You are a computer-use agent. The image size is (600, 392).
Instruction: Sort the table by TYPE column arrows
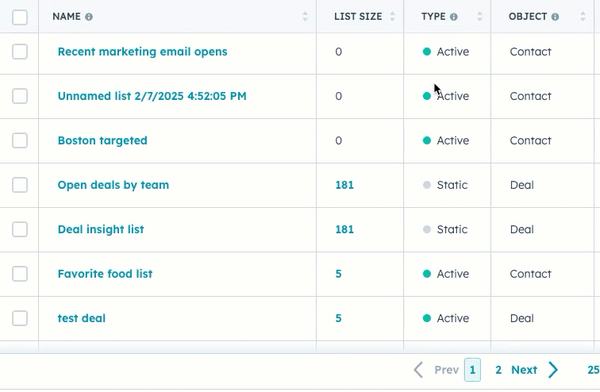(479, 16)
